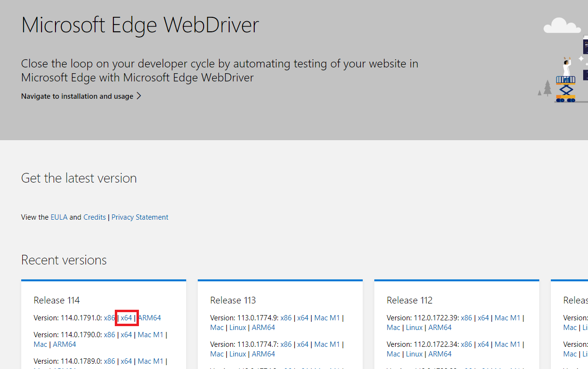Select the Release 113 card heading
The height and width of the screenshot is (369, 588).
(233, 301)
